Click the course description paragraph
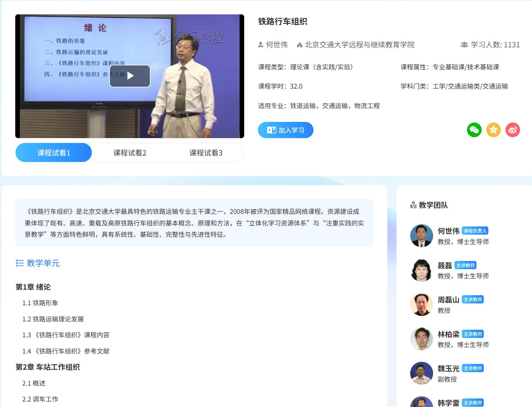This screenshot has width=532, height=407. click(194, 223)
